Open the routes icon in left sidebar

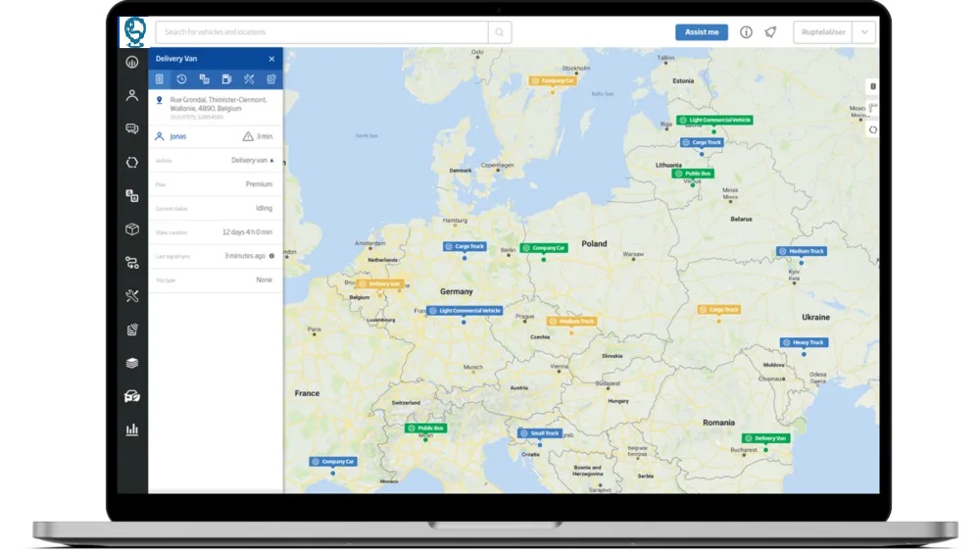click(132, 263)
